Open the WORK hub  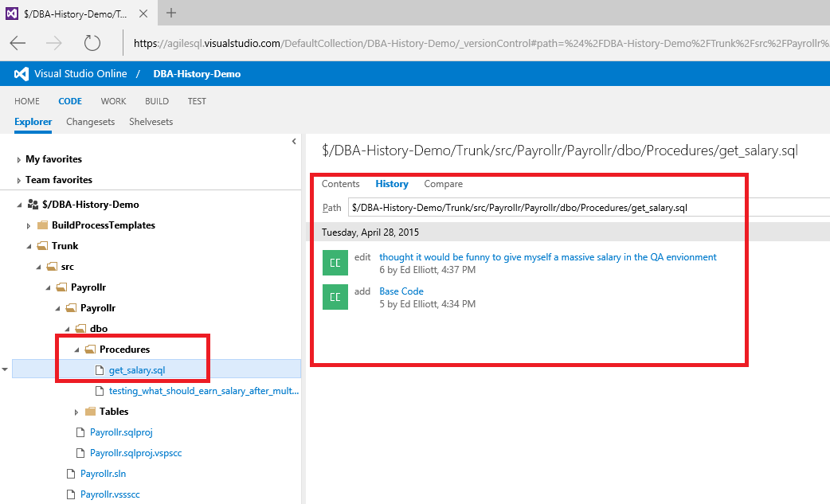(x=114, y=101)
